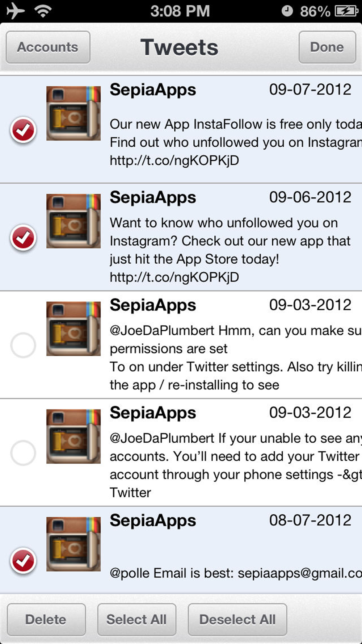
Task: Tap the SepiaApps avatar on the 09-07-2012 tweet
Action: 73,113
